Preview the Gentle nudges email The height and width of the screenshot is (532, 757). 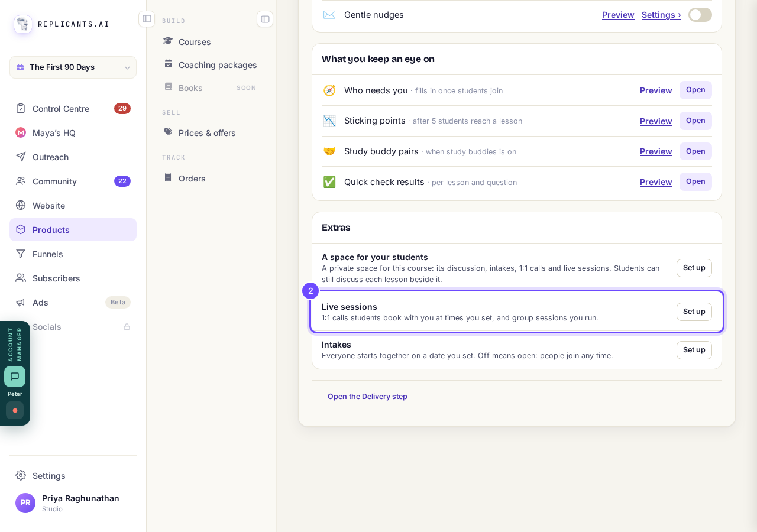coord(618,15)
